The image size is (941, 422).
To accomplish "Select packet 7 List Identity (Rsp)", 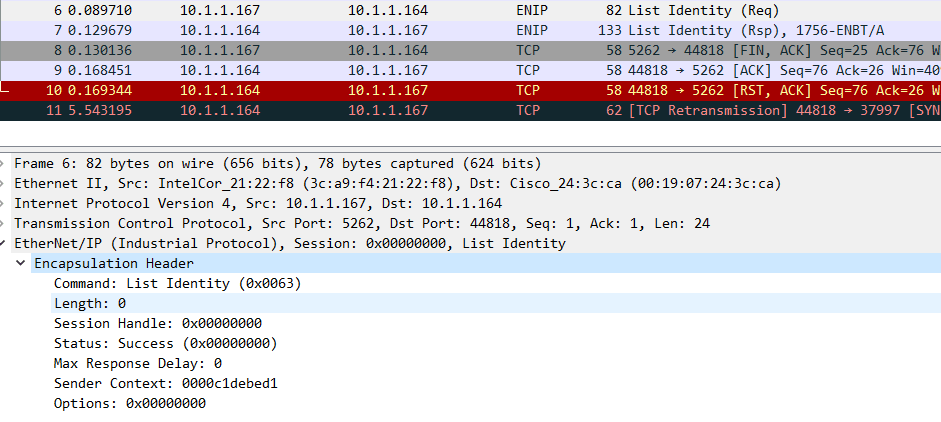I will (x=470, y=30).
